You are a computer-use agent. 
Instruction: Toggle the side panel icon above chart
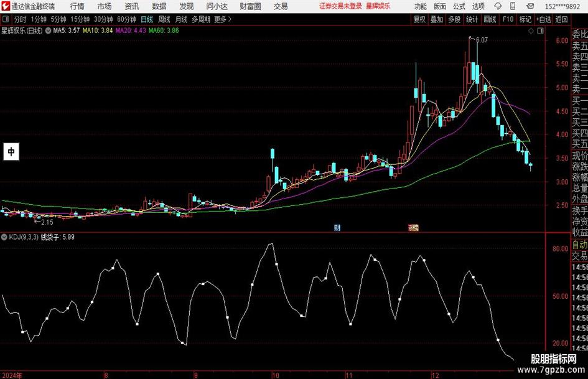tap(540, 31)
